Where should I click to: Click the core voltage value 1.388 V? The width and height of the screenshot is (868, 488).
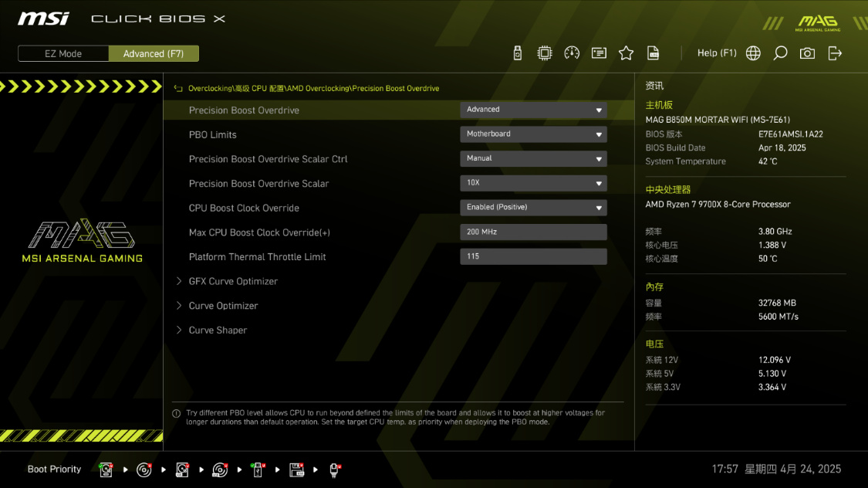coord(772,245)
